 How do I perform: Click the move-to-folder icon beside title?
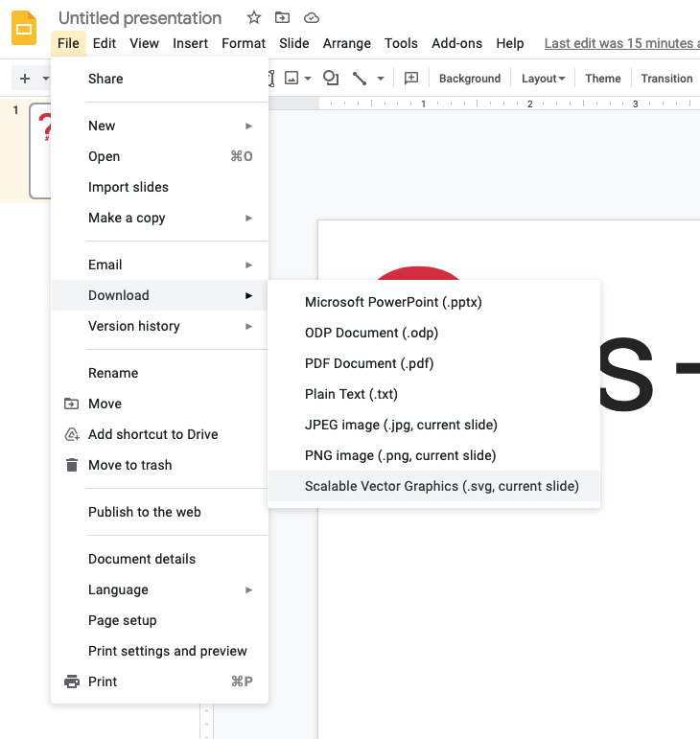[x=282, y=18]
